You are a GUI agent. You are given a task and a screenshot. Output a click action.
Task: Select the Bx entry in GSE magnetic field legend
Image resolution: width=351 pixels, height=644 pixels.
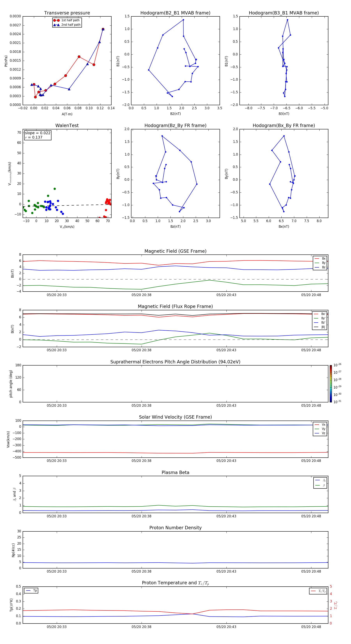coord(320,259)
